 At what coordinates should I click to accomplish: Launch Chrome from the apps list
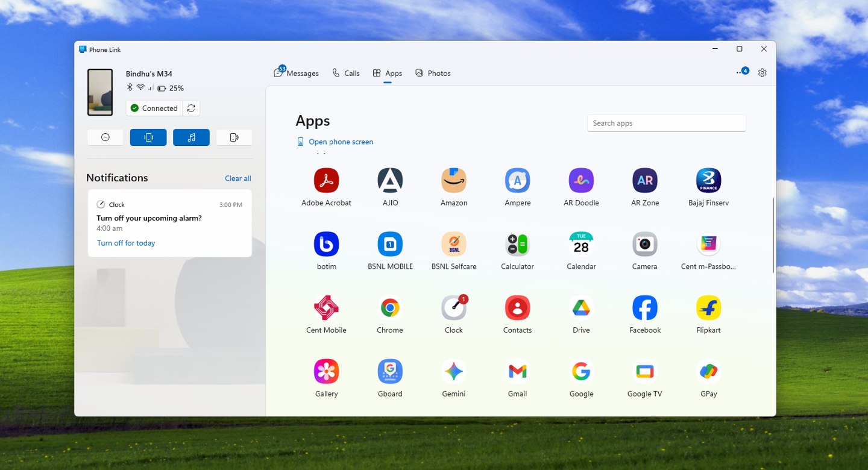(389, 307)
